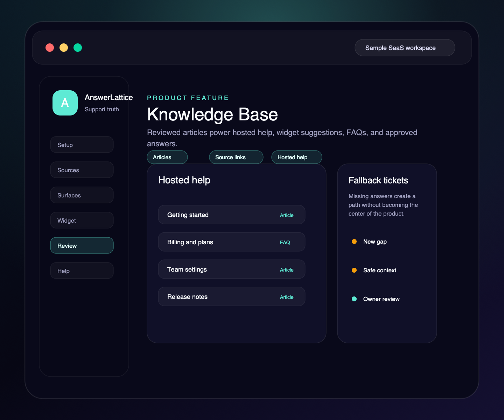
Task: Select the Safe context status text
Action: coord(380,270)
